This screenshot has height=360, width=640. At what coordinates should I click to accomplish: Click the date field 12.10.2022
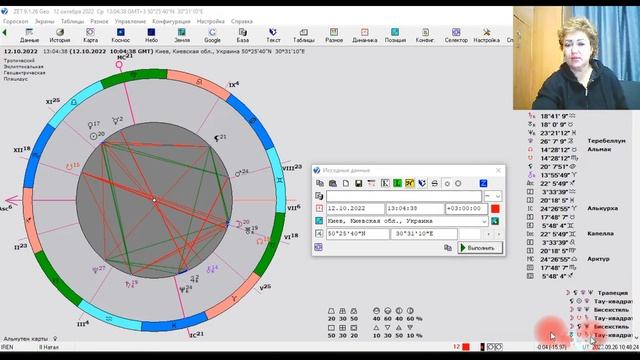point(355,209)
